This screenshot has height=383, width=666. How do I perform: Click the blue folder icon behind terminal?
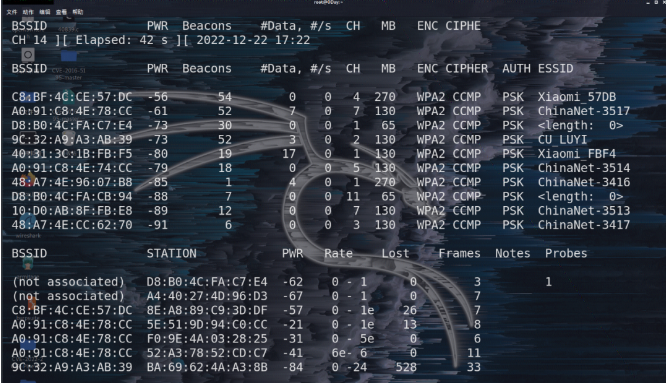point(68,56)
